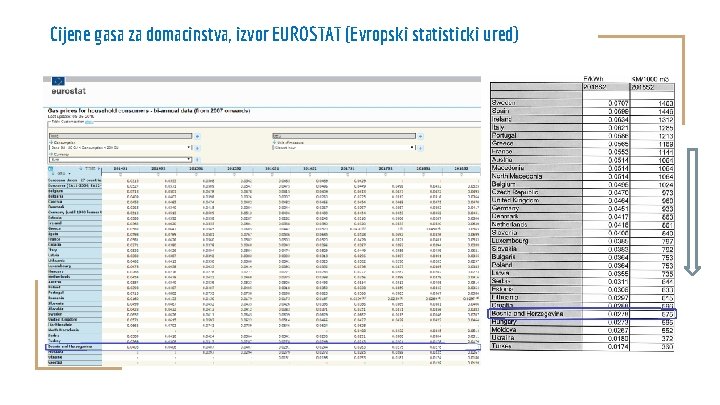This screenshot has width=720, height=405.
Task: Click the plus icon beside the Consumption dropdown
Action: pyautogui.click(x=197, y=148)
